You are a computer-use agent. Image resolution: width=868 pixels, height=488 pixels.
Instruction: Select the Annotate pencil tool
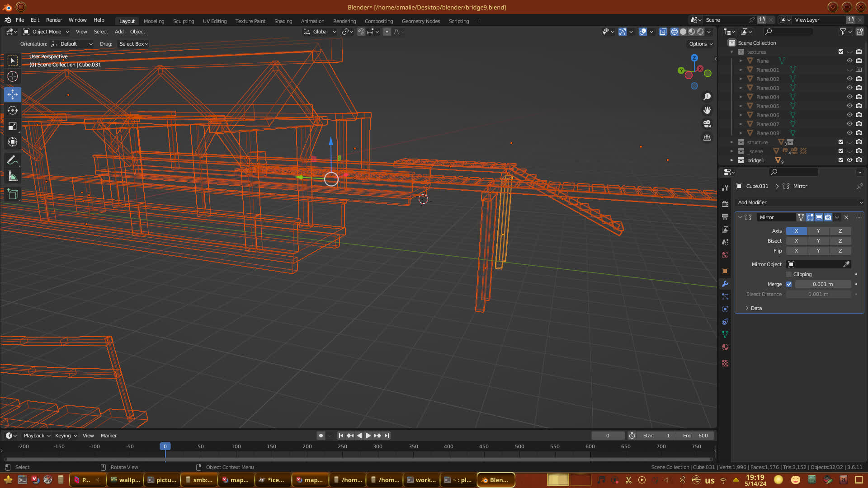[13, 160]
